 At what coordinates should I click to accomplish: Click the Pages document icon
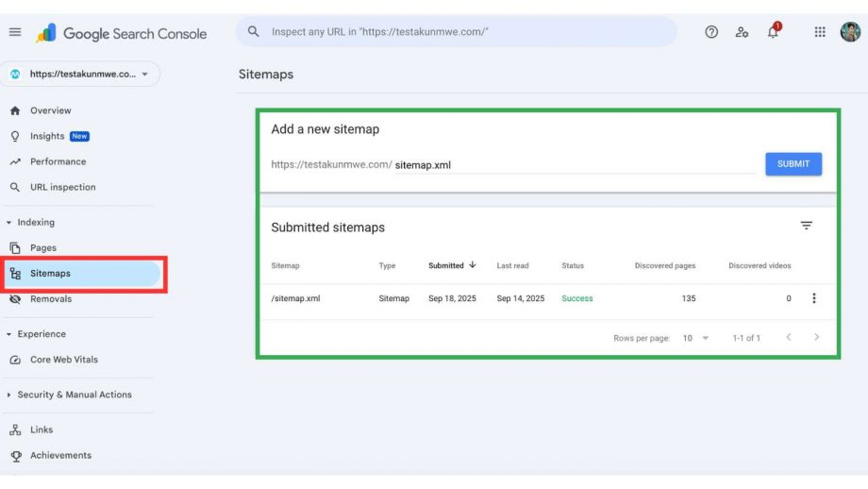click(15, 247)
